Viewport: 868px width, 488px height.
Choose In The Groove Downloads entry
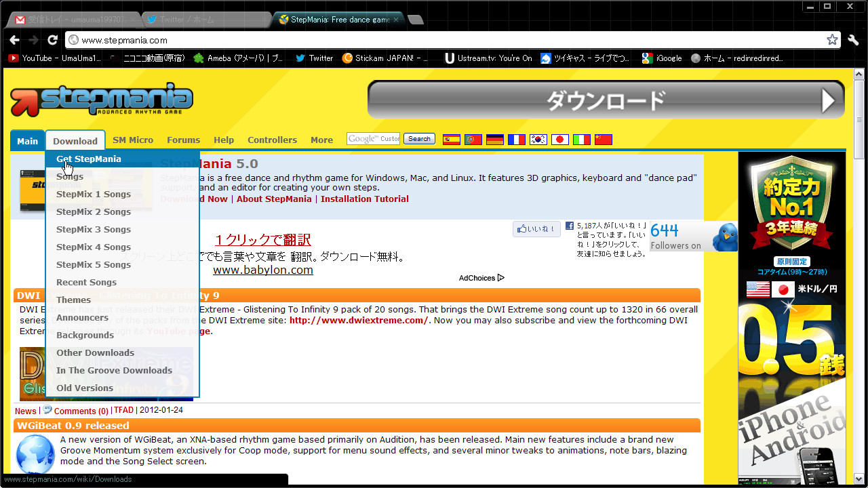point(123,370)
